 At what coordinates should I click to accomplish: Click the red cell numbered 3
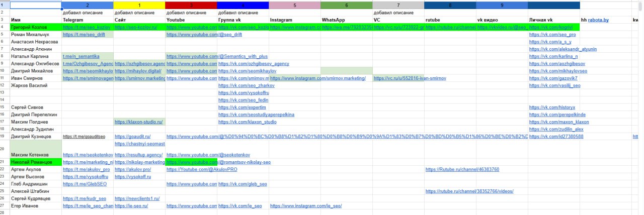coord(191,5)
